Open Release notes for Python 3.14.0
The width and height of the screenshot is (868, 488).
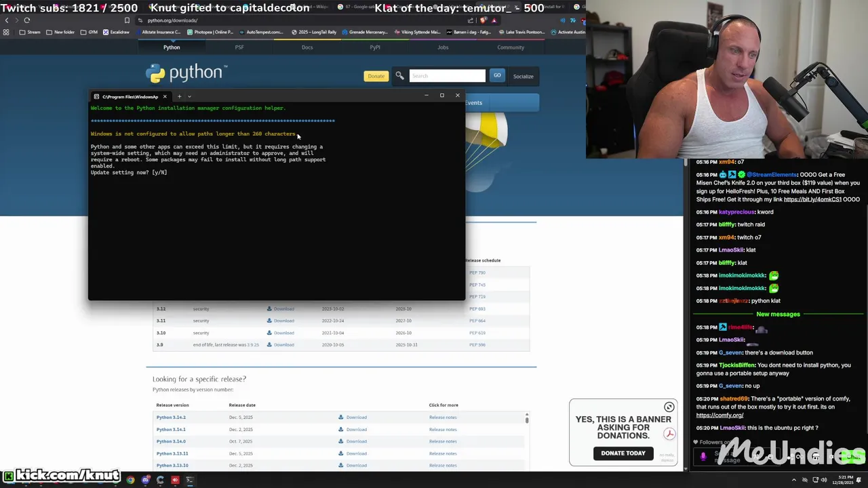[443, 441]
